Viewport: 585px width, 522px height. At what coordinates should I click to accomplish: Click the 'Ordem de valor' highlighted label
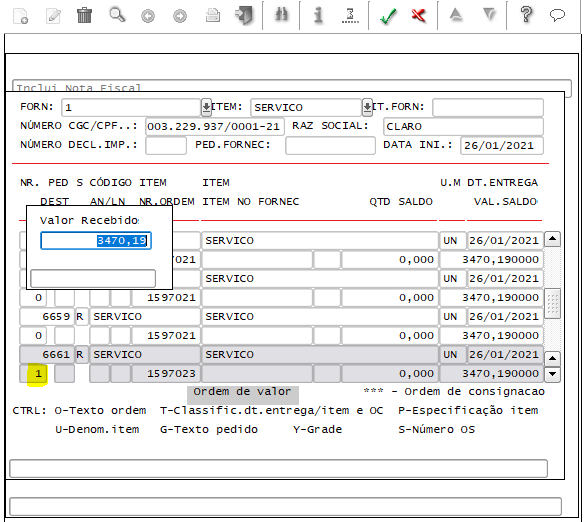(x=243, y=392)
